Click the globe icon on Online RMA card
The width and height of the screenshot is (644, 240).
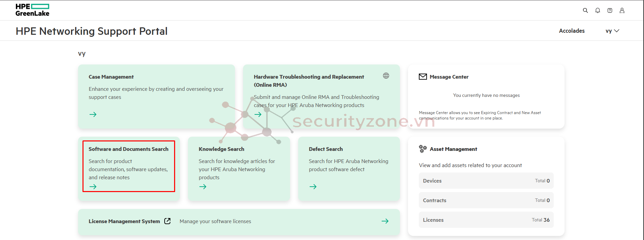[x=386, y=76]
